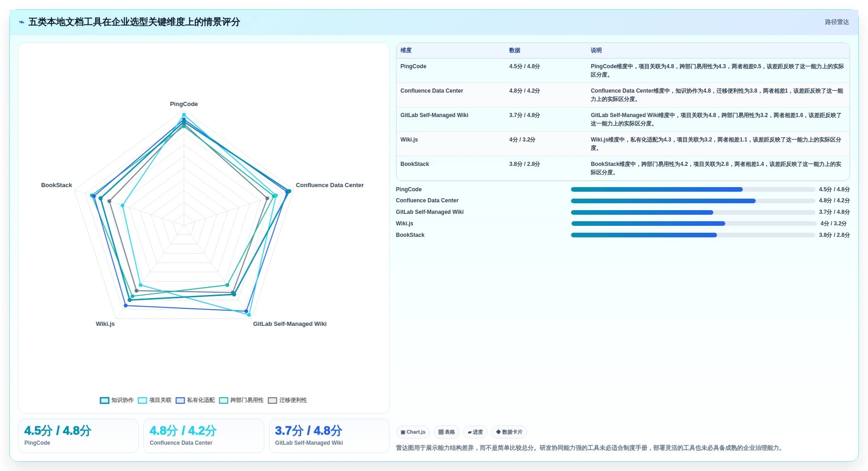868x471 pixels.
Task: Click the PingCode progress bar
Action: pyautogui.click(x=693, y=189)
